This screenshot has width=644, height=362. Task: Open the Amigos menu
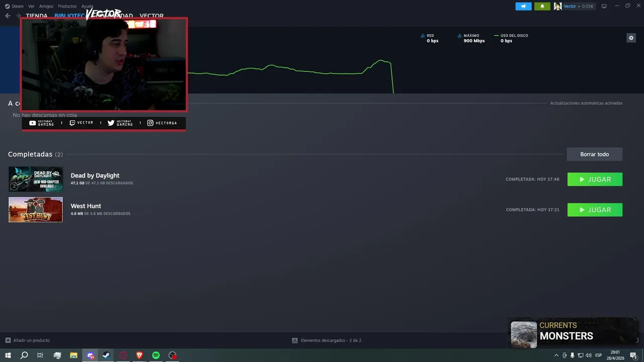pyautogui.click(x=46, y=6)
